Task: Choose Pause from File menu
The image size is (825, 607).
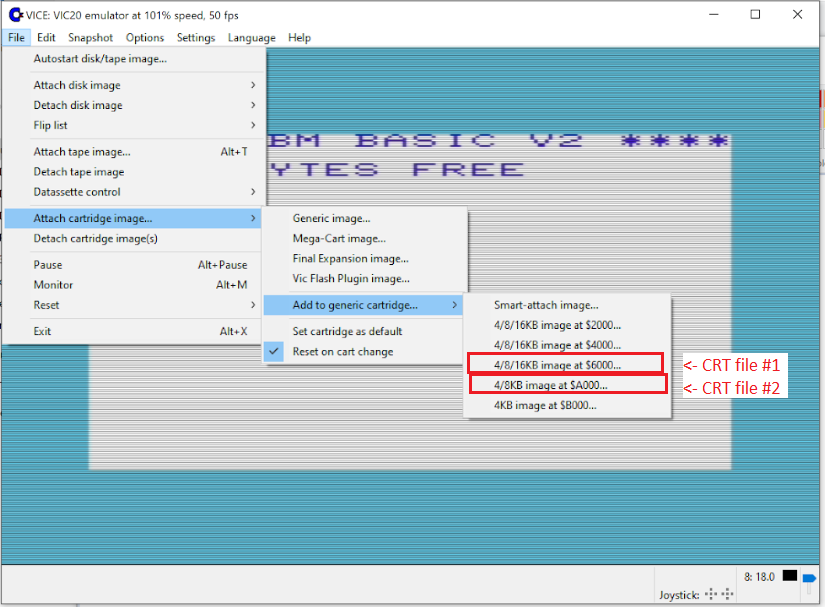Action: tap(133, 265)
